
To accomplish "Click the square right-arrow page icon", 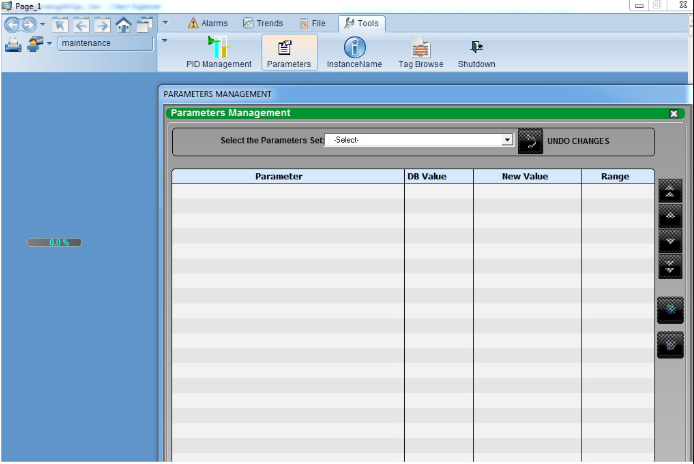I will (x=102, y=25).
